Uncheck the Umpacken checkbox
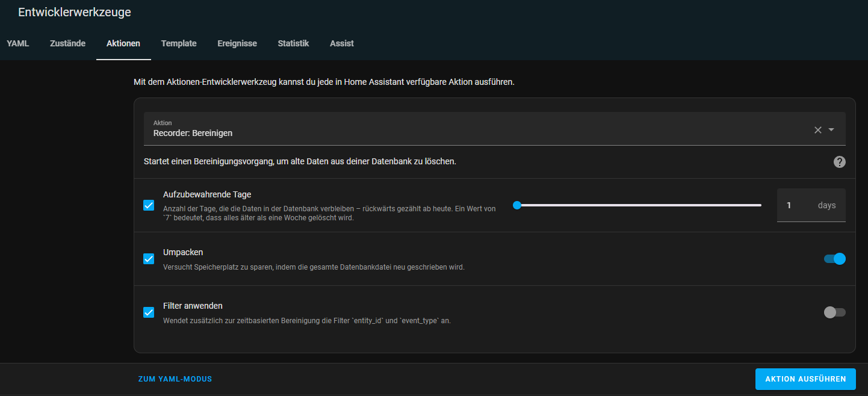Screen dimensions: 868x396 [x=149, y=259]
